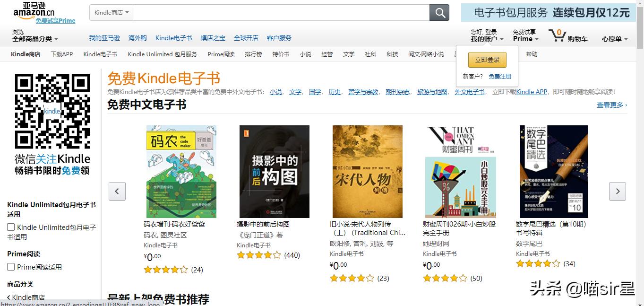Click inside the search text field
This screenshot has height=306, width=644.
pos(281,13)
